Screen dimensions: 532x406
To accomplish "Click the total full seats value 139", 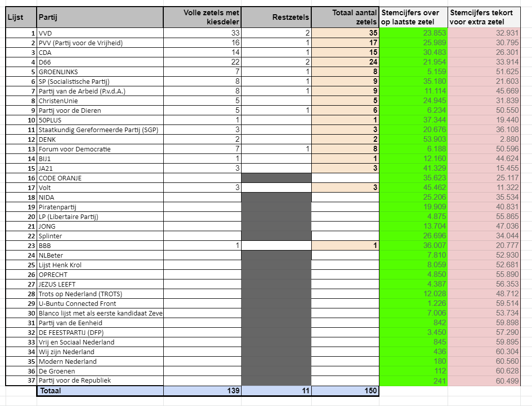I will 202,391.
